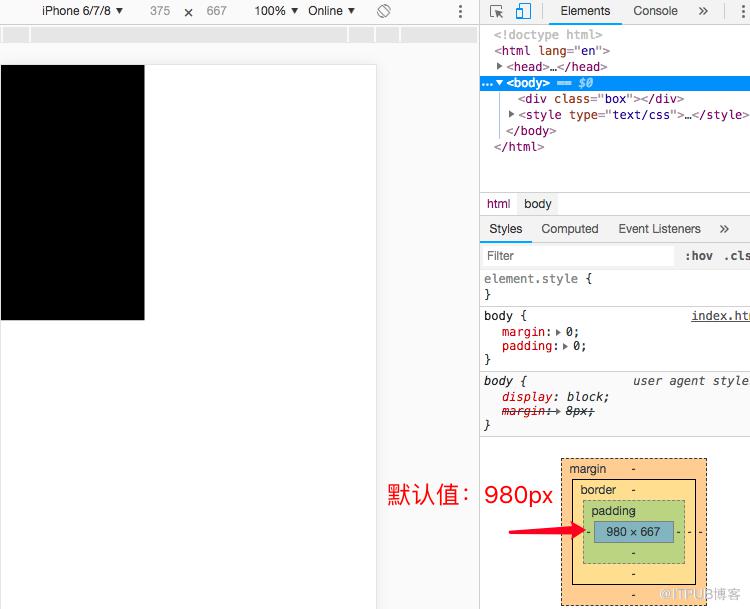Image resolution: width=750 pixels, height=609 pixels.
Task: Switch to the Console tab
Action: point(655,11)
